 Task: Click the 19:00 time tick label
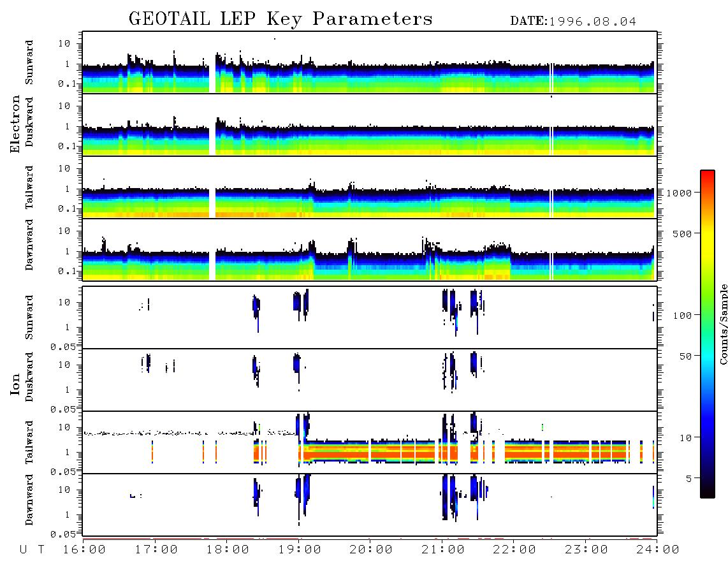coord(300,550)
